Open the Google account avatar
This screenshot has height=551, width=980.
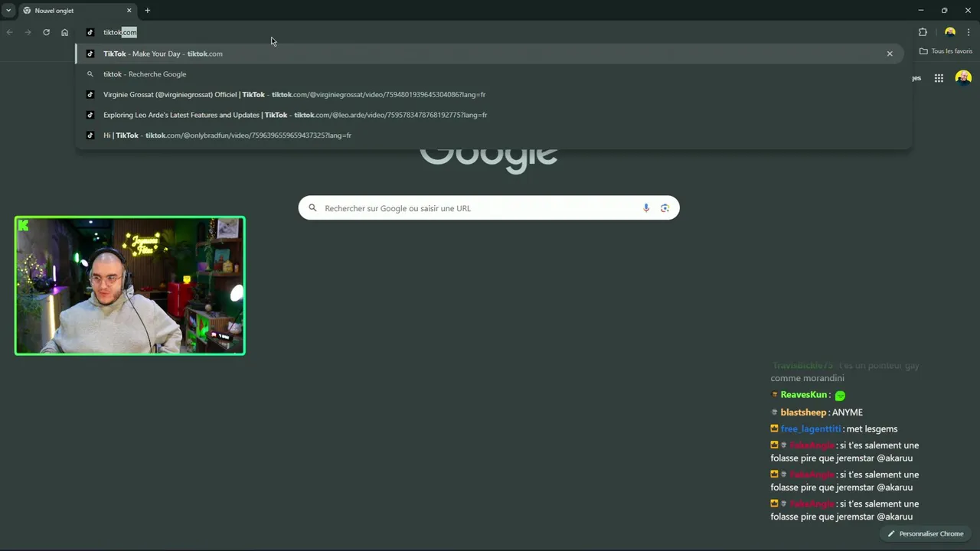963,77
